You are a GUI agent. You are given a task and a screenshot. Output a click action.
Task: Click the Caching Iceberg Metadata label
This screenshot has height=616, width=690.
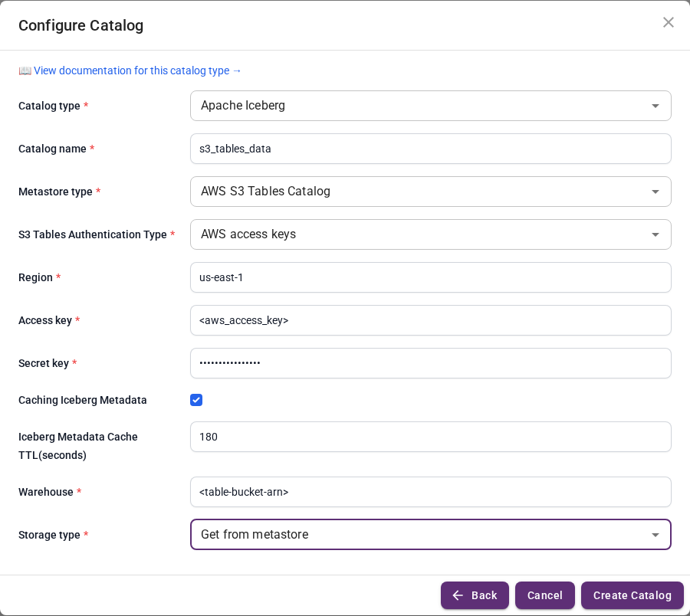[82, 400]
